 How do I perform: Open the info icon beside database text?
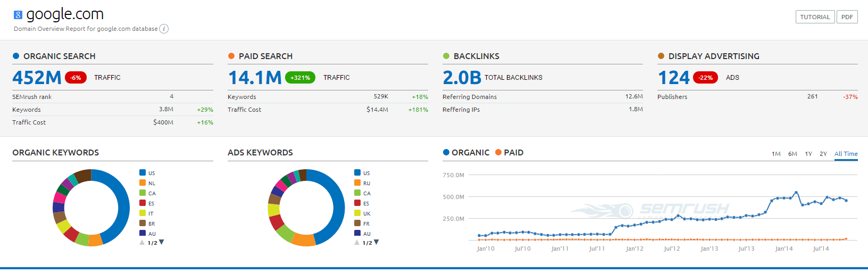point(164,29)
